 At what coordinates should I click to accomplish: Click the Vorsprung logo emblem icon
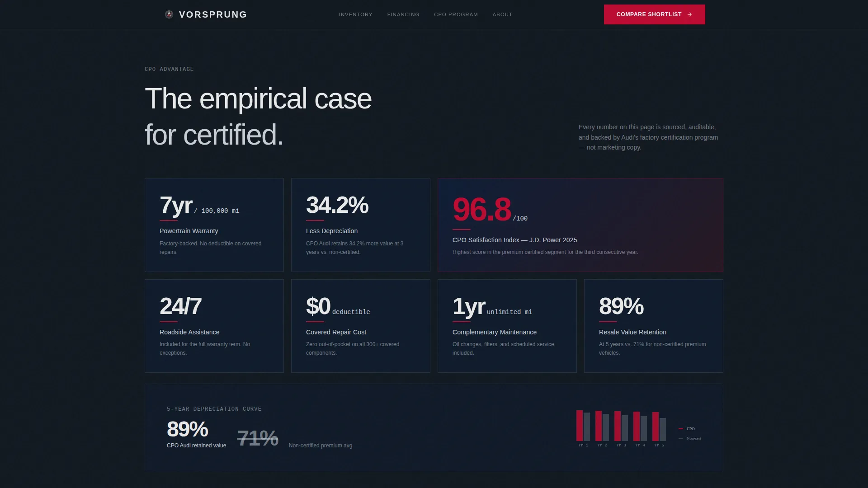169,14
